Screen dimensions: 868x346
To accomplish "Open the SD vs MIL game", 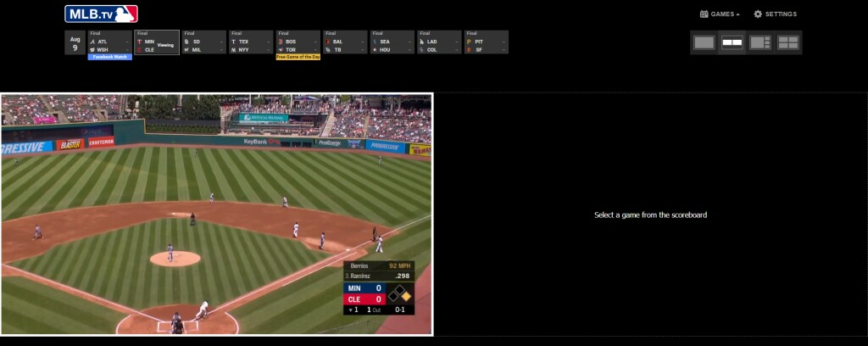I will click(203, 42).
